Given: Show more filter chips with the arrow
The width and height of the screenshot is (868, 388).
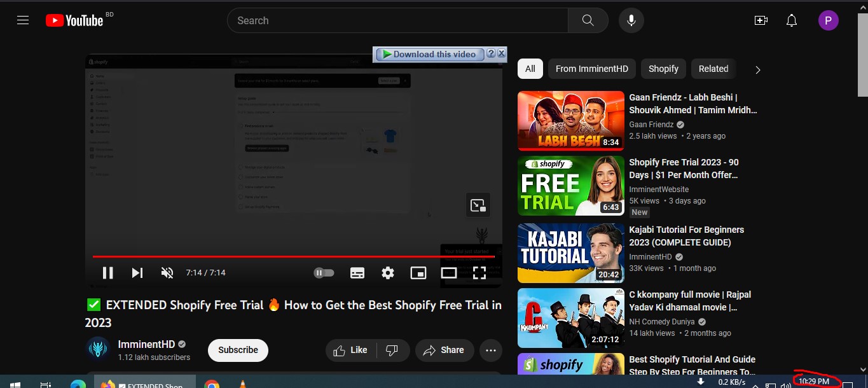Looking at the screenshot, I should [x=757, y=69].
